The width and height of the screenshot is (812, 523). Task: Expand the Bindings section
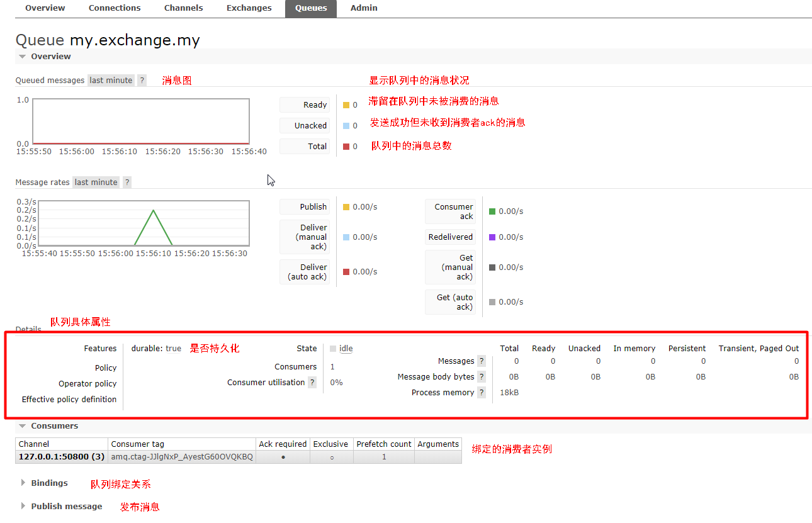(x=48, y=483)
